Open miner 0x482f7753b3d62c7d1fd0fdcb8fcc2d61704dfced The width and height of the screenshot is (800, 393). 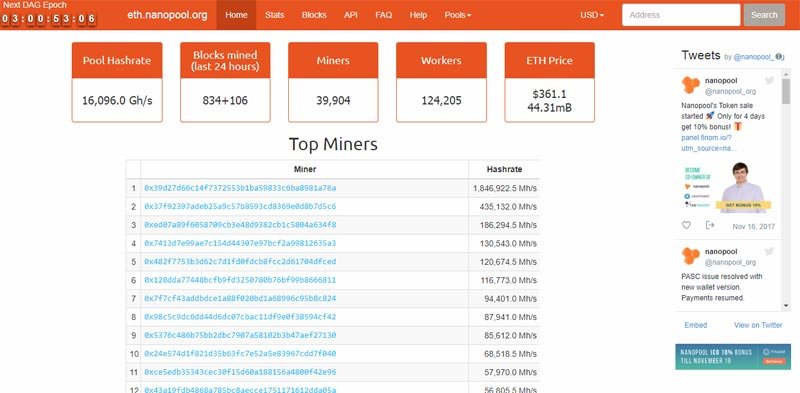pos(240,261)
